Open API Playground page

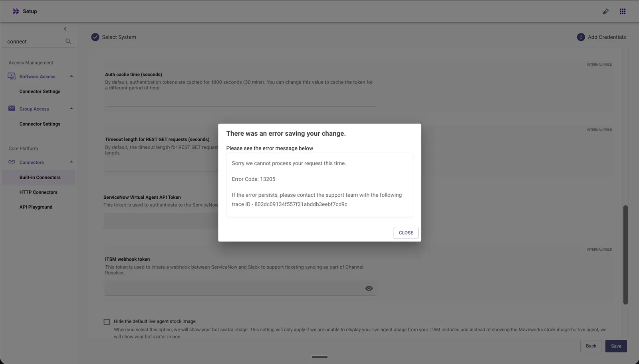click(36, 207)
